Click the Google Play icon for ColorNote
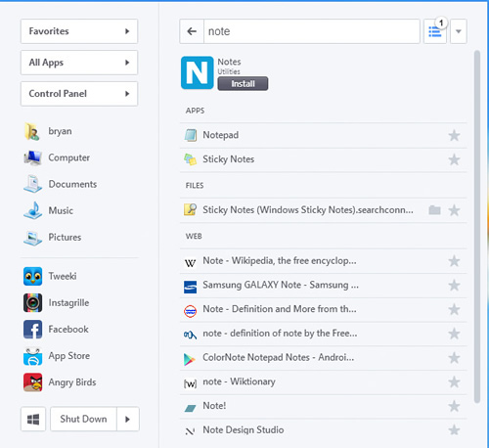Image resolution: width=489 pixels, height=448 pixels. coord(190,359)
